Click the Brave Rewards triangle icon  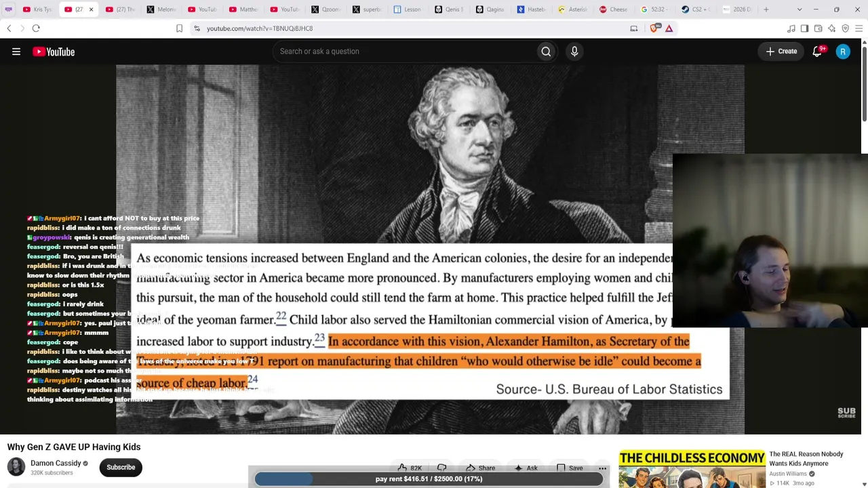point(669,28)
